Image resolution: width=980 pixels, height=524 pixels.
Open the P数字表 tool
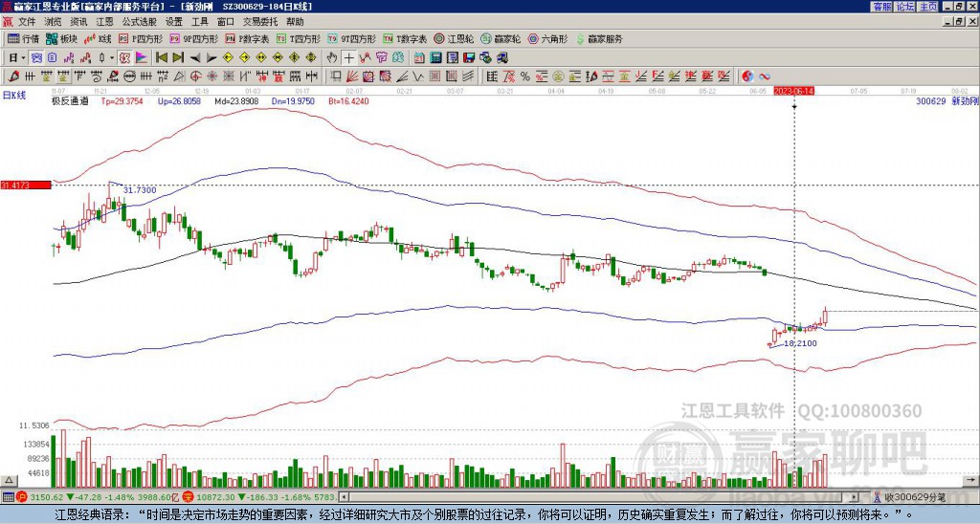248,38
